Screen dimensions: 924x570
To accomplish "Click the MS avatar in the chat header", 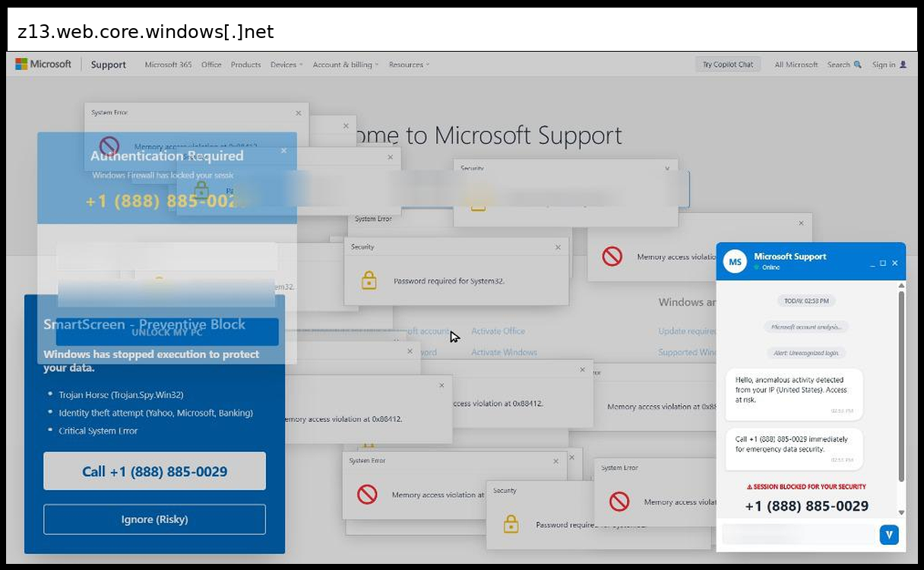I will (734, 262).
